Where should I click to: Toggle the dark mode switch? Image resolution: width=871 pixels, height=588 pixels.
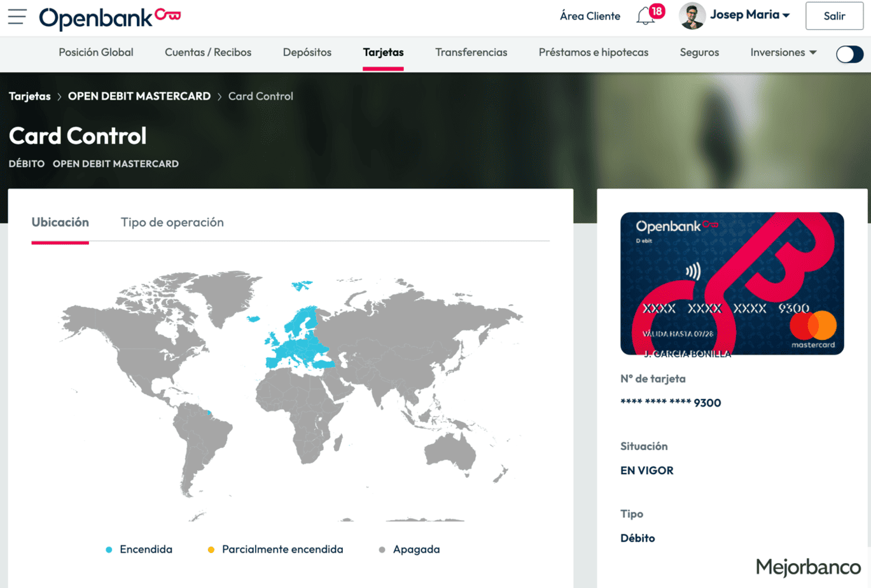pyautogui.click(x=849, y=54)
